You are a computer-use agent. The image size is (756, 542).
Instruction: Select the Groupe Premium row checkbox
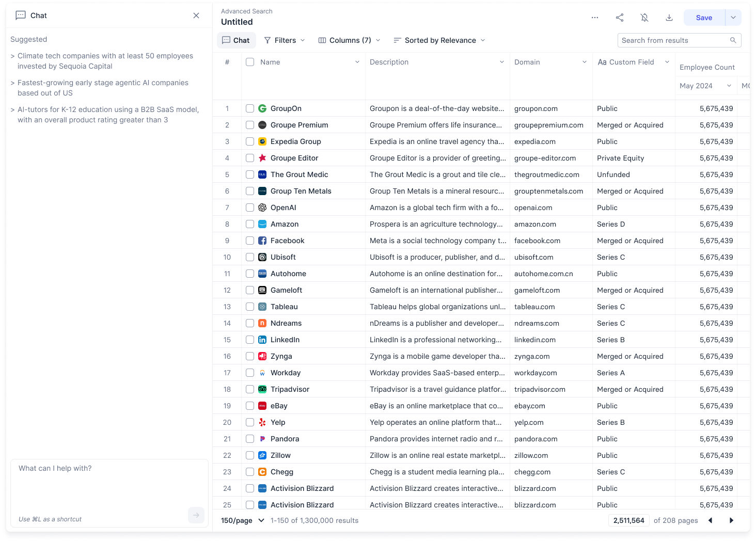[250, 125]
